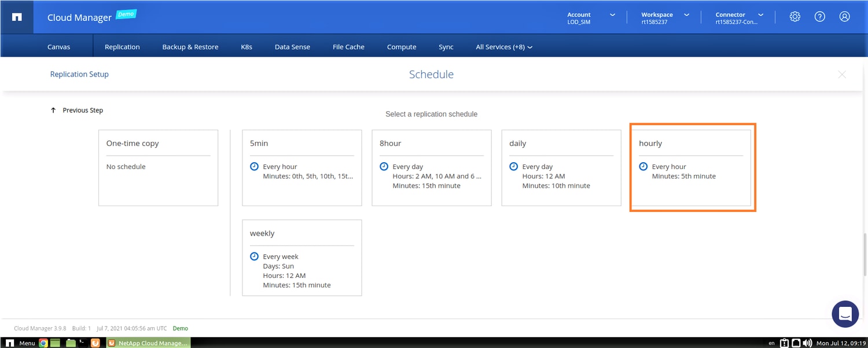Expand the Workspace dropdown
Image resolution: width=868 pixels, height=348 pixels.
(665, 18)
